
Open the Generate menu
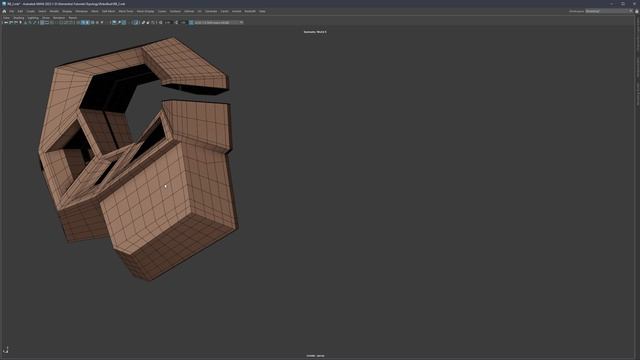point(211,11)
